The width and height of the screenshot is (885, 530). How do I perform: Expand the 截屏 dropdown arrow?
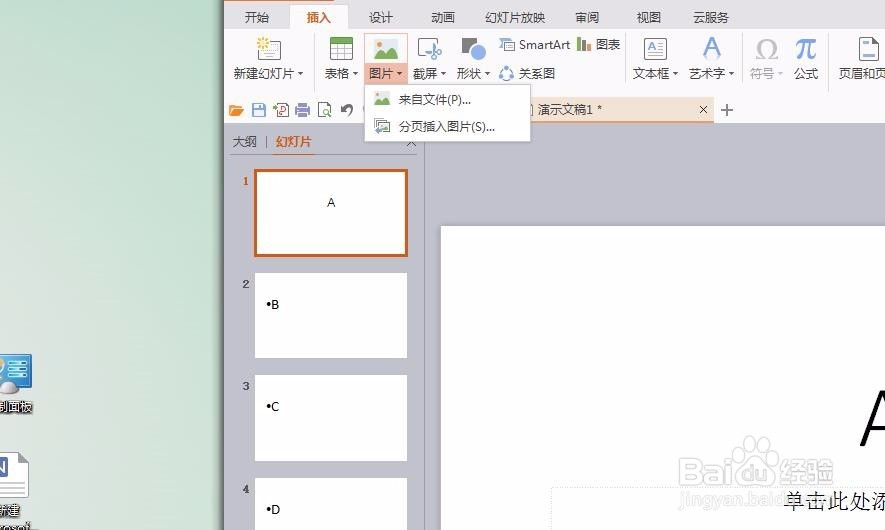[443, 74]
